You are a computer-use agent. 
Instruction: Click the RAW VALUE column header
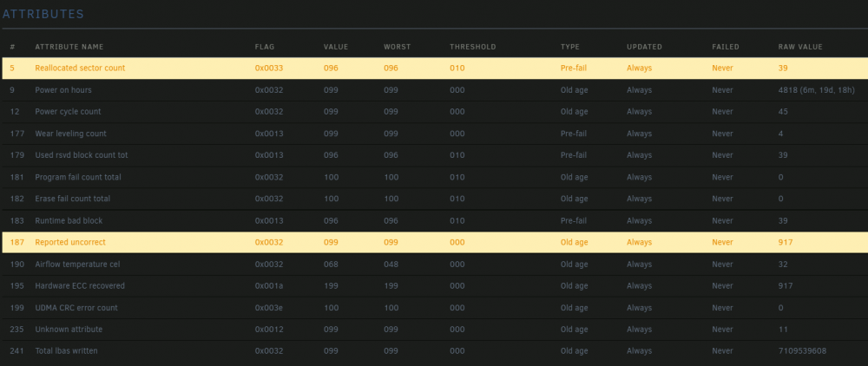(x=800, y=47)
